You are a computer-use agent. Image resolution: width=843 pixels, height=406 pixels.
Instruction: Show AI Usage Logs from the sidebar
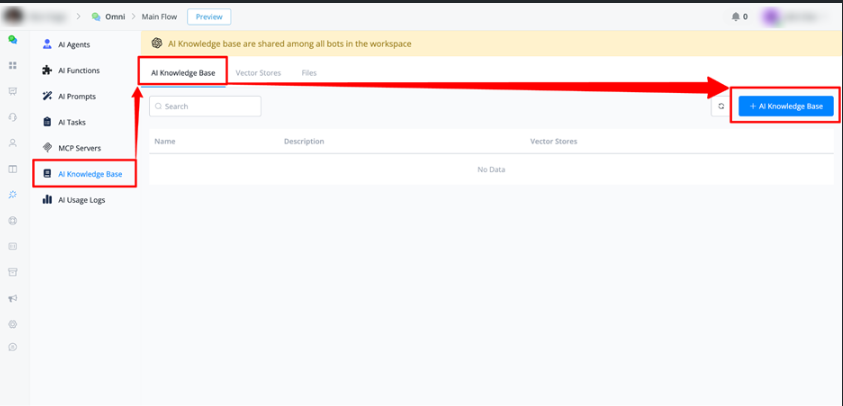point(81,200)
